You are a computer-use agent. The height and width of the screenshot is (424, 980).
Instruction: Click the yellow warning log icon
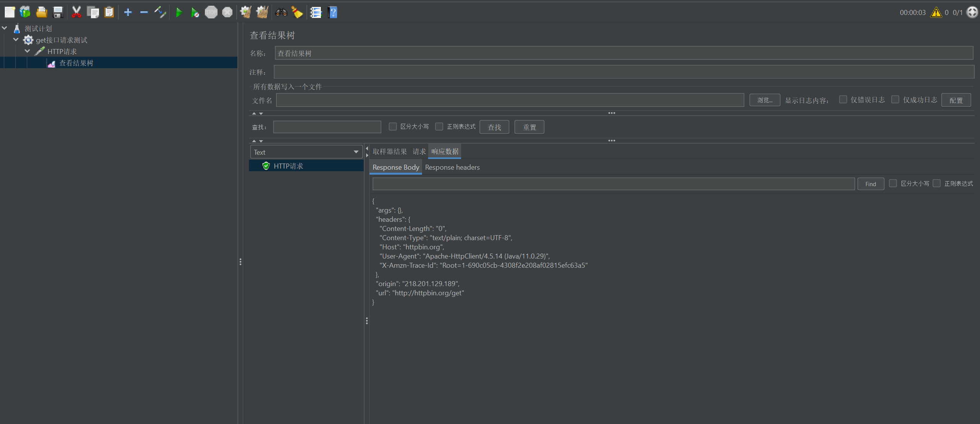(x=936, y=12)
